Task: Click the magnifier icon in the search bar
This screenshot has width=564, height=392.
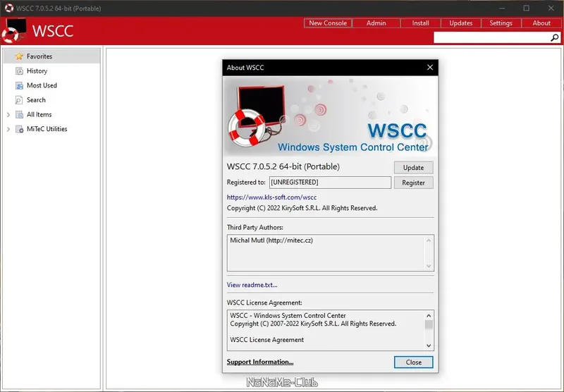Action: pos(554,37)
